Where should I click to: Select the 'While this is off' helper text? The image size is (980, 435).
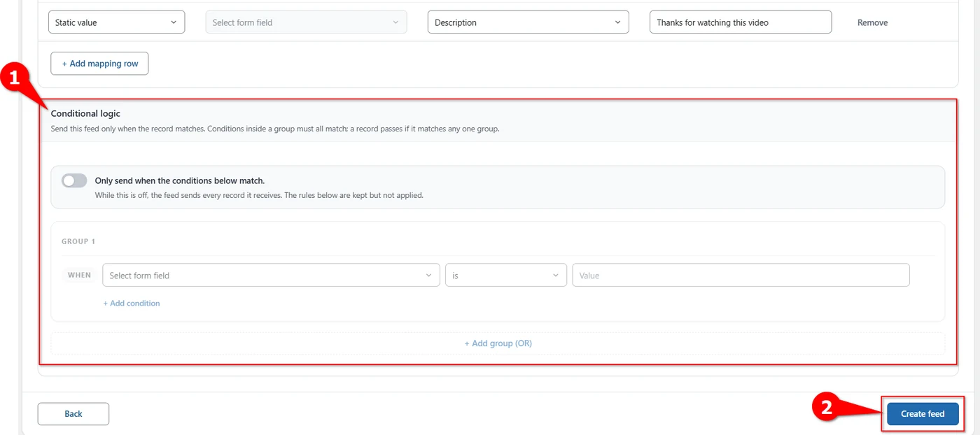(259, 196)
